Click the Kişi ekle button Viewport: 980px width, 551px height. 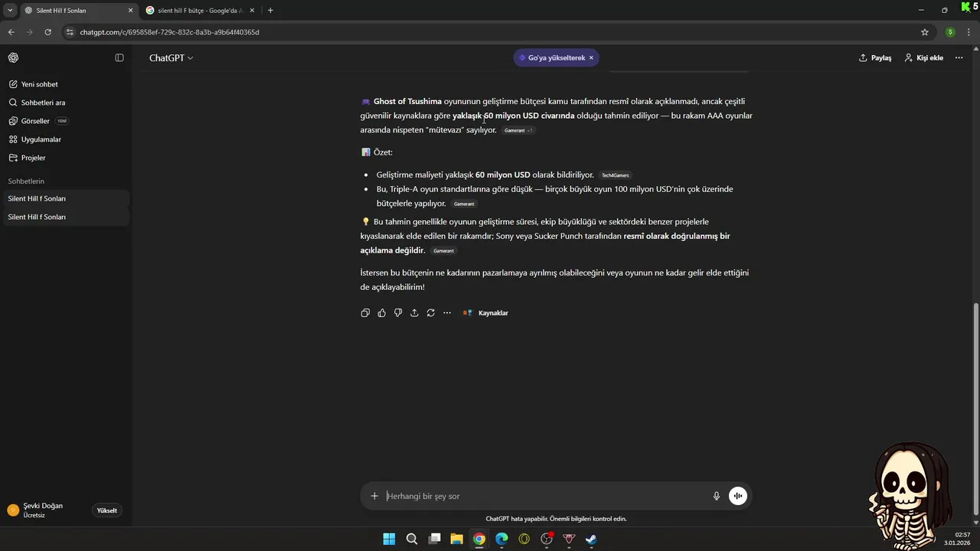923,58
